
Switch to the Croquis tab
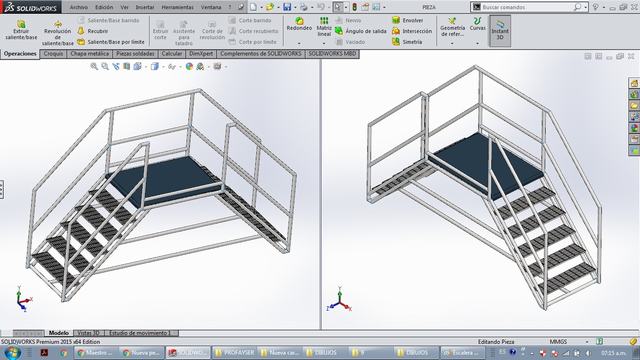[x=53, y=54]
